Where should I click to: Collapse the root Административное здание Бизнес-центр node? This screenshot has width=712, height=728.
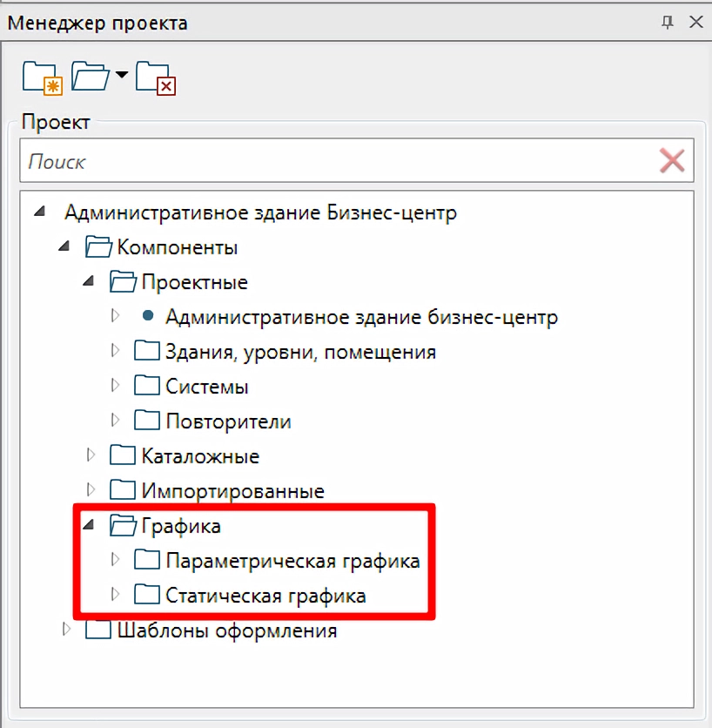[x=39, y=212]
